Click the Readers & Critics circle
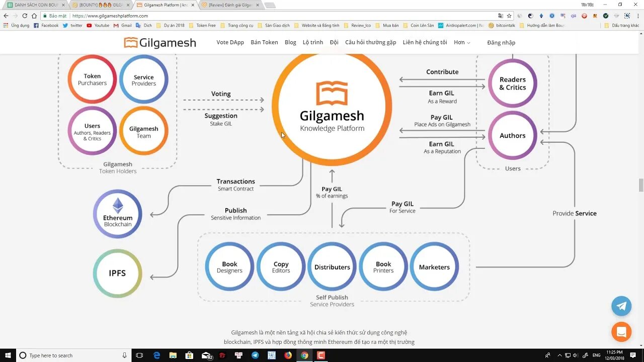This screenshot has height=362, width=644. (512, 83)
